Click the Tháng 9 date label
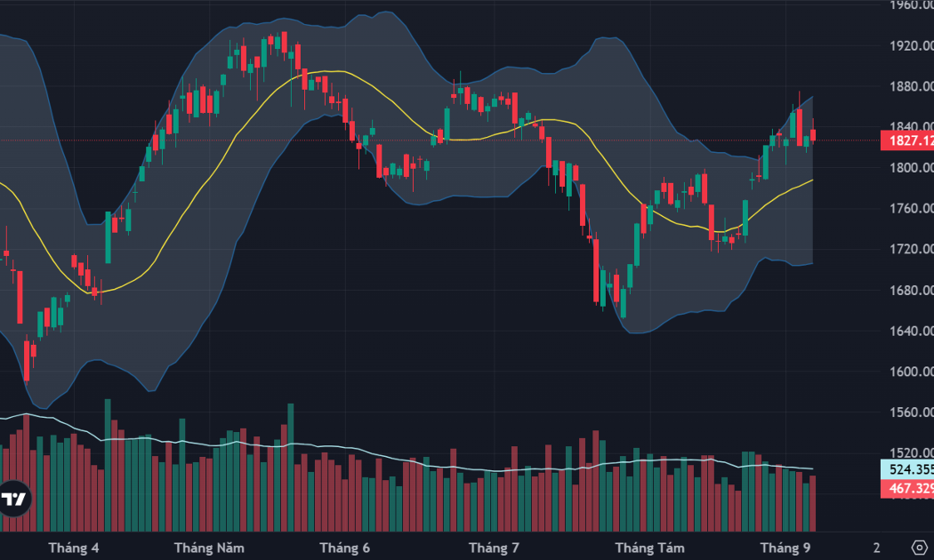 click(x=785, y=548)
